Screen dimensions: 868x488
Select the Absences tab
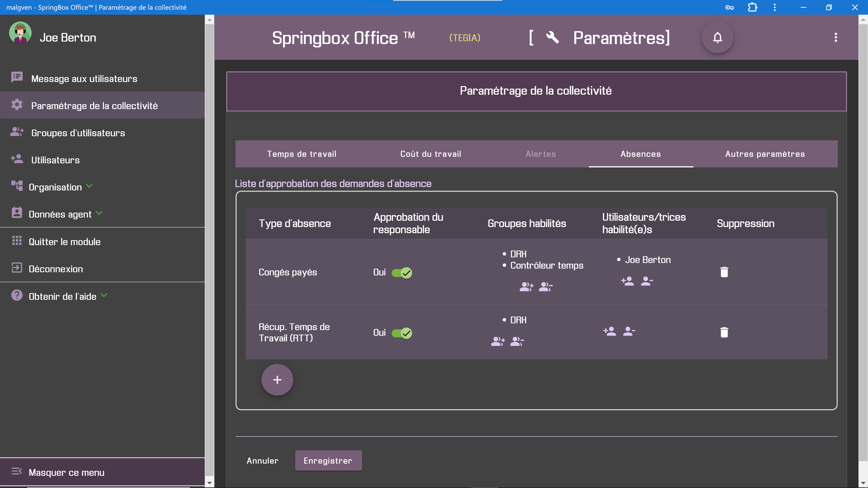coord(641,154)
